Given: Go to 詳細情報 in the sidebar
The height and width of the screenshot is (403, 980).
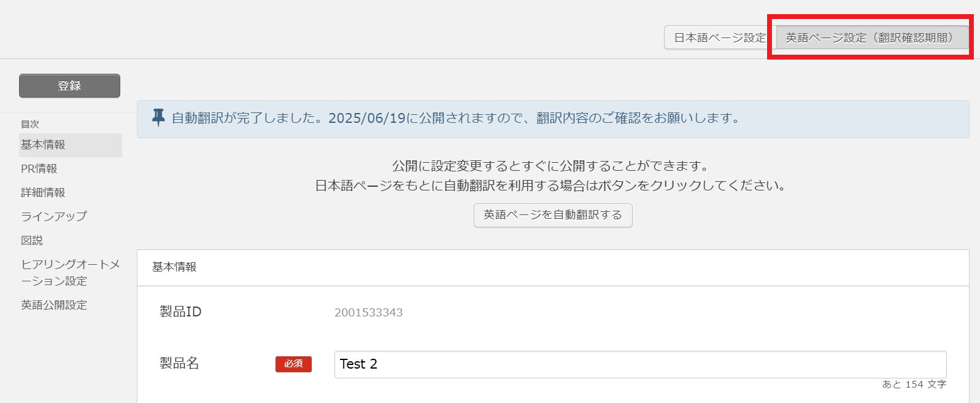Looking at the screenshot, I should pyautogui.click(x=44, y=193).
